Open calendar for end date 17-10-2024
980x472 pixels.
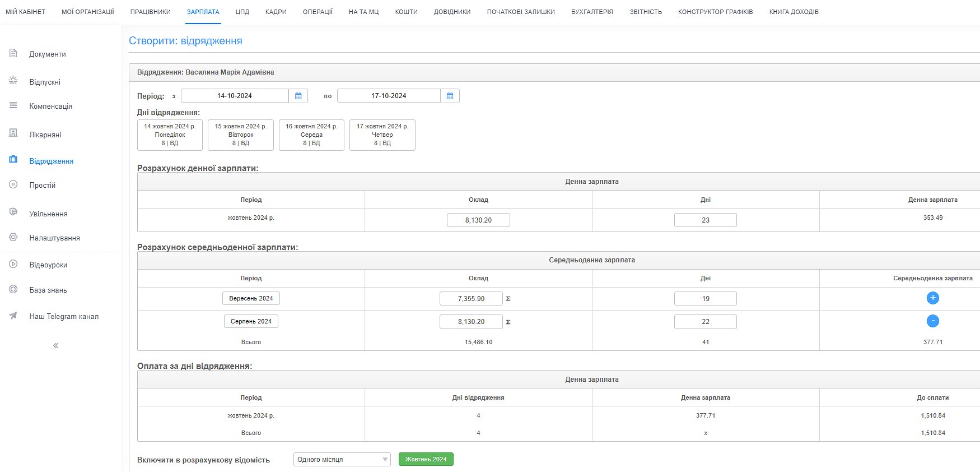[450, 96]
